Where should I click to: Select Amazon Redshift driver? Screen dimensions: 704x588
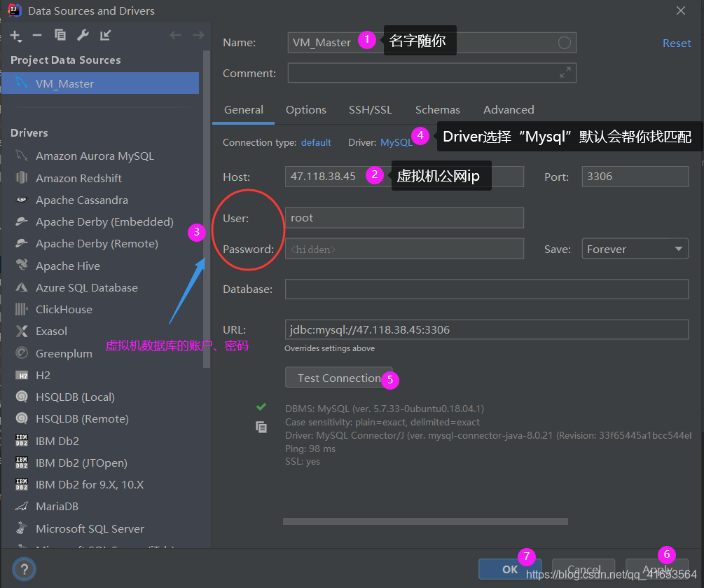click(x=79, y=178)
